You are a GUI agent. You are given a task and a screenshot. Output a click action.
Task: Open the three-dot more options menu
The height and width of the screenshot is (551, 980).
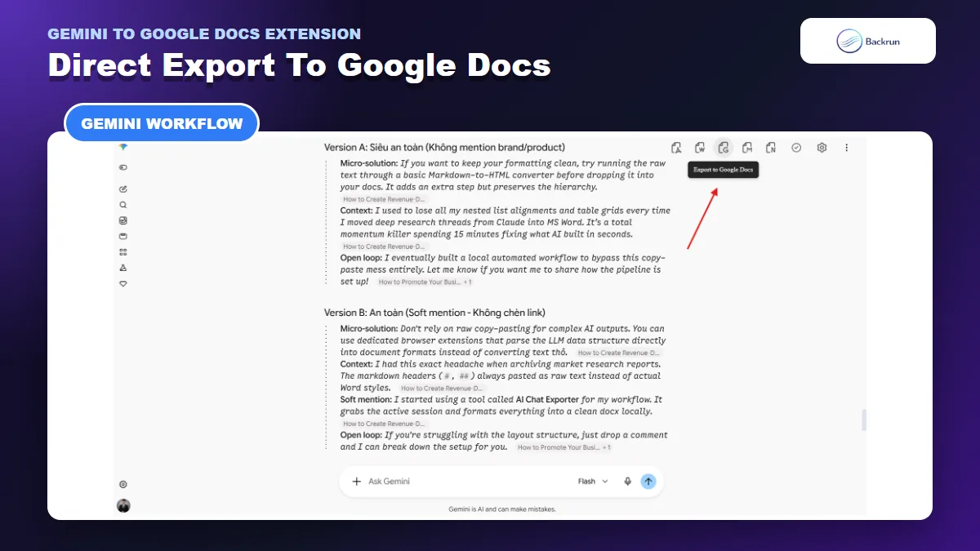point(847,148)
